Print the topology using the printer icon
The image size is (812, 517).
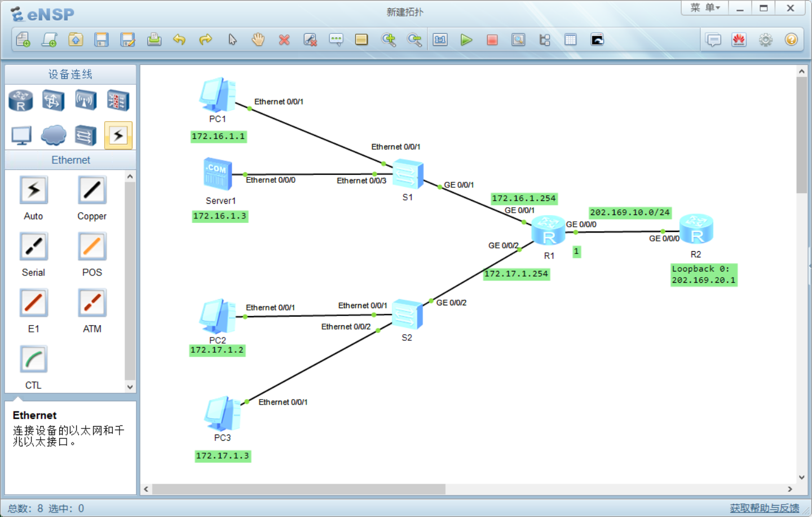(154, 40)
